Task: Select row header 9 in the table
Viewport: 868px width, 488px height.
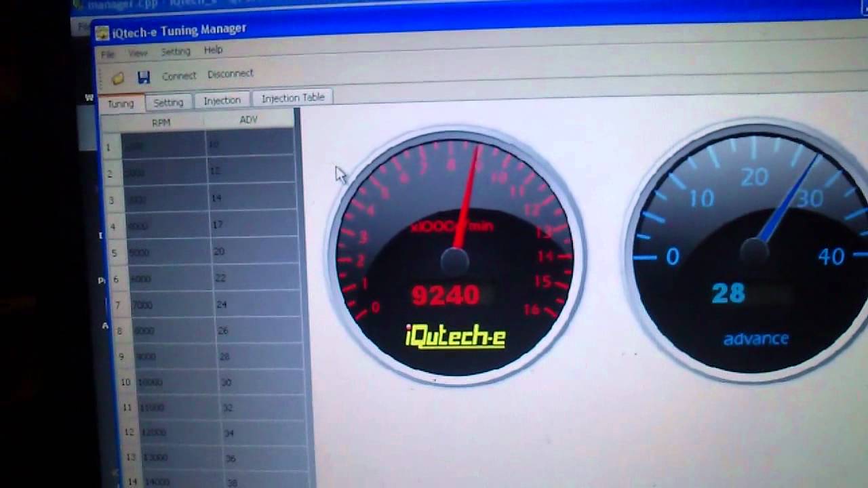Action: pos(121,357)
